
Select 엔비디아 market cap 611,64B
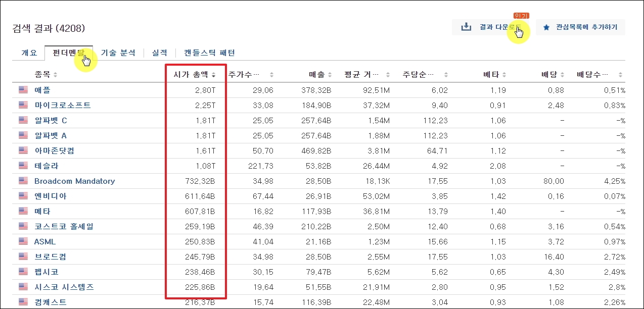(x=200, y=196)
